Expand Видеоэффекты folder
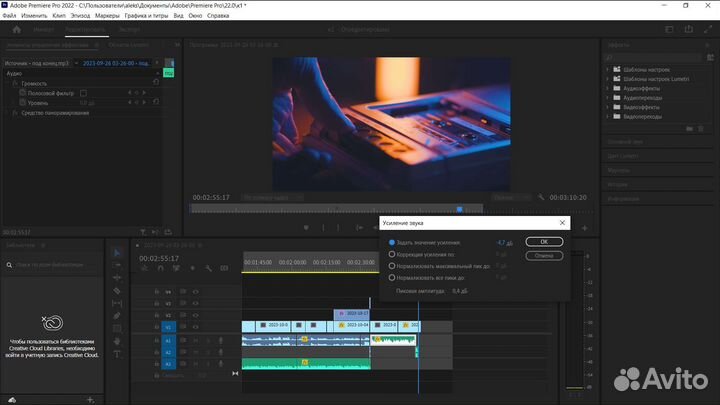Viewport: 720px width, 405px height. [608, 107]
